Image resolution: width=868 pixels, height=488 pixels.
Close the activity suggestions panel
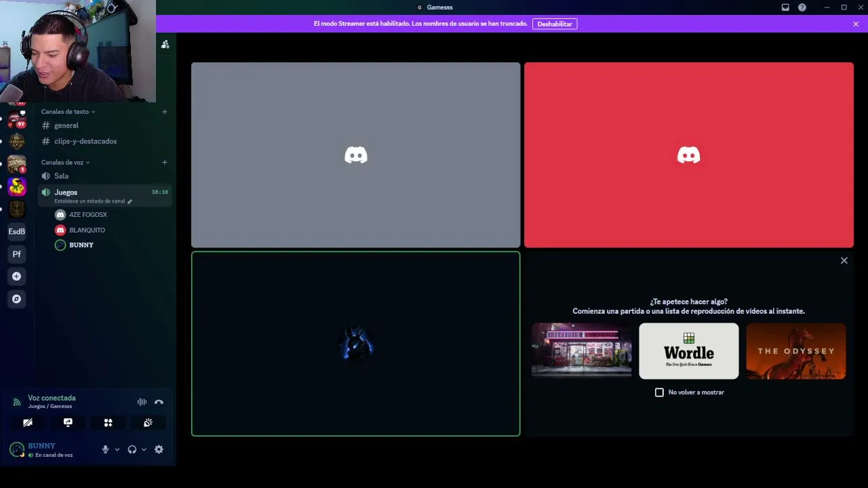[x=844, y=260]
